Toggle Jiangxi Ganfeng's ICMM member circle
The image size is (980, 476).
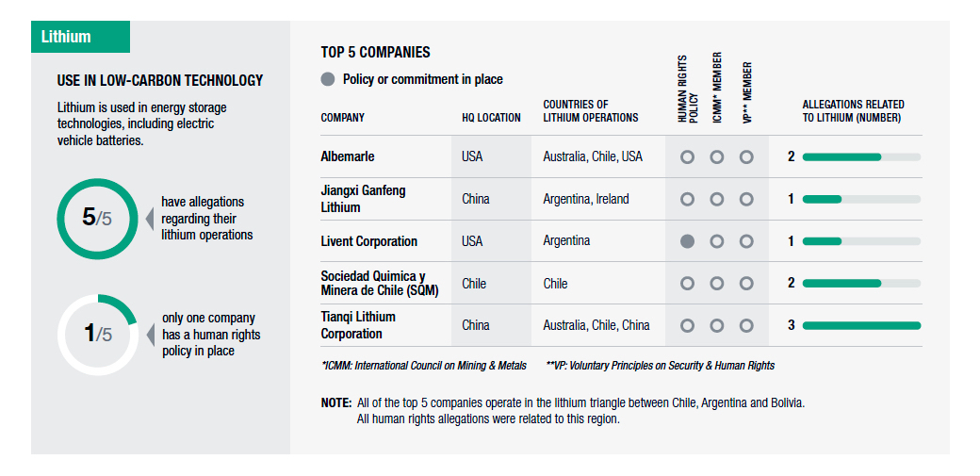coord(717,199)
